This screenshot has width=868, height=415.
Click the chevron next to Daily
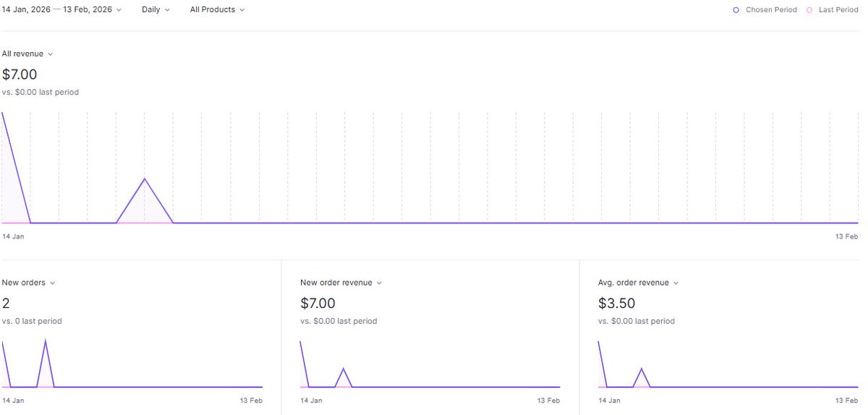click(167, 10)
